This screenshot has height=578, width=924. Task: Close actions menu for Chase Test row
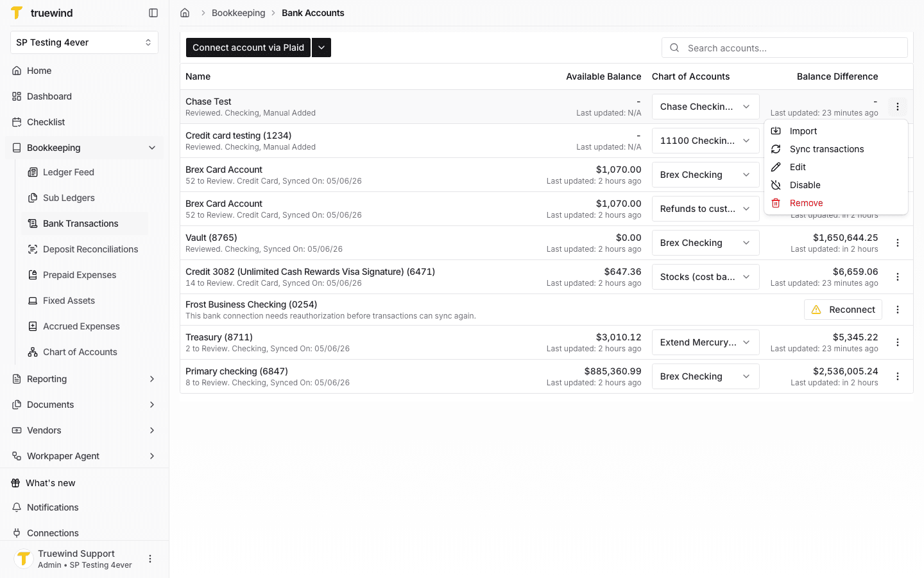pos(898,107)
